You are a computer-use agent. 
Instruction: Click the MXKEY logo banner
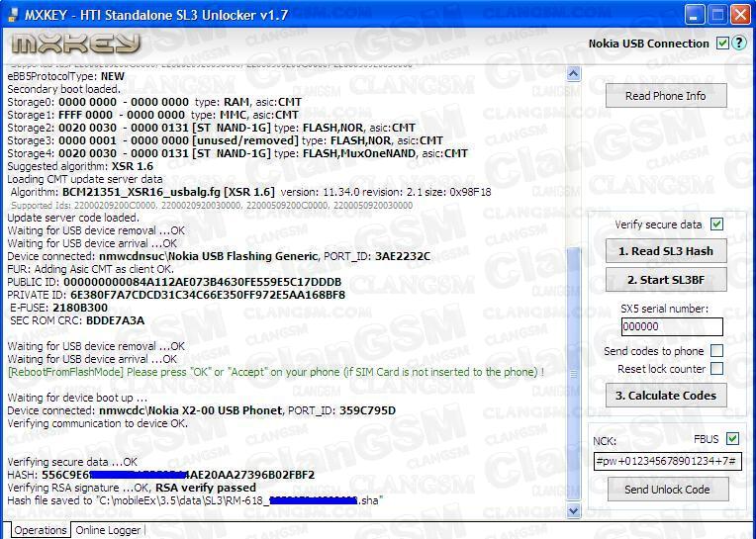coord(77,45)
